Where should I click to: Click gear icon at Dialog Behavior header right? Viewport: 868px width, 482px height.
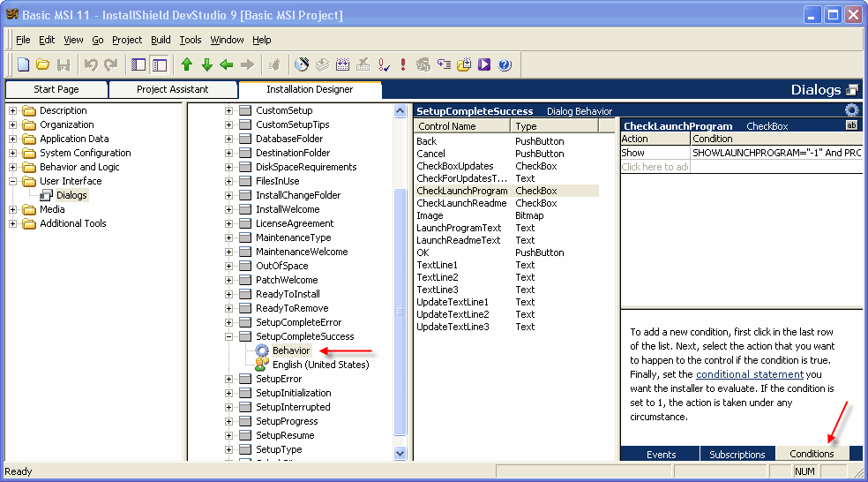click(x=851, y=110)
